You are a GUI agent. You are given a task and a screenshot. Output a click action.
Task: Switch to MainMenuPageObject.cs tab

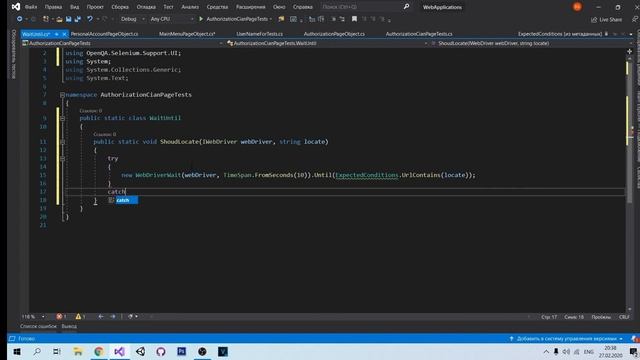click(187, 34)
